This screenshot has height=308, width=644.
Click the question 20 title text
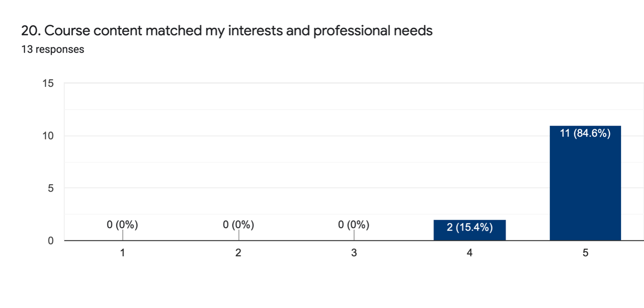pyautogui.click(x=227, y=31)
